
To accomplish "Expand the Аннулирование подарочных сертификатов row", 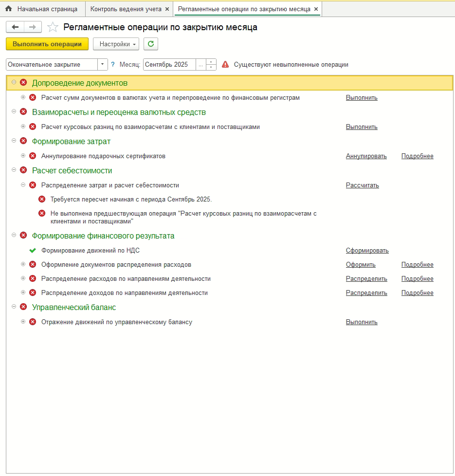I will point(23,156).
